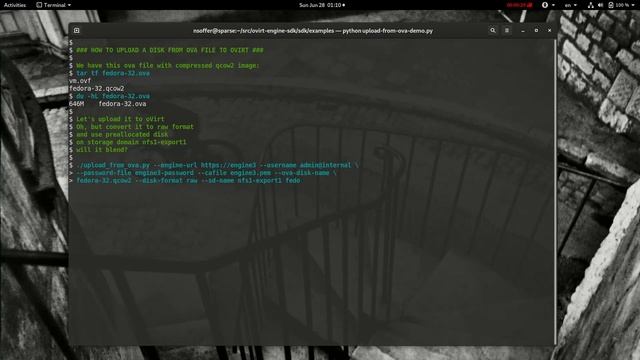
Task: Click 'We have this ova file' comment
Action: [x=168, y=65]
